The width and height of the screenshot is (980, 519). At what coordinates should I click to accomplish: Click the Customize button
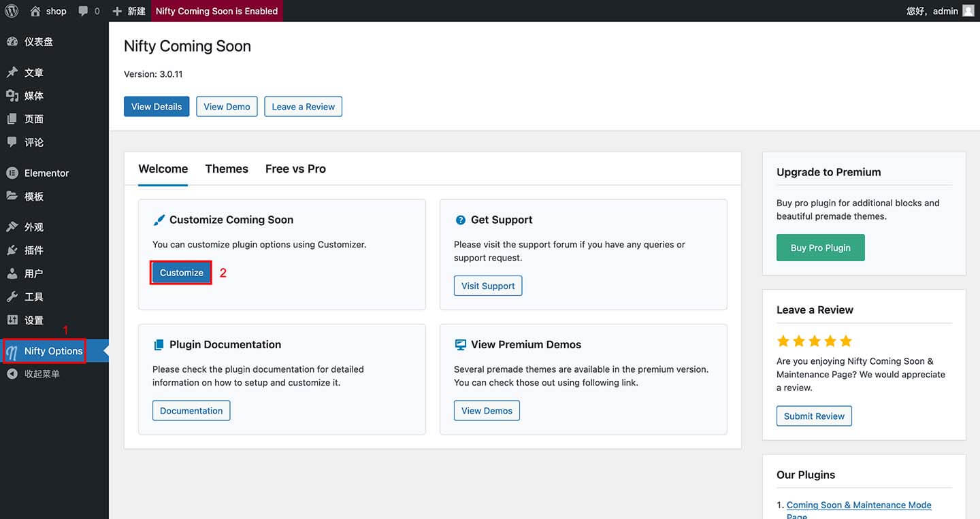182,272
